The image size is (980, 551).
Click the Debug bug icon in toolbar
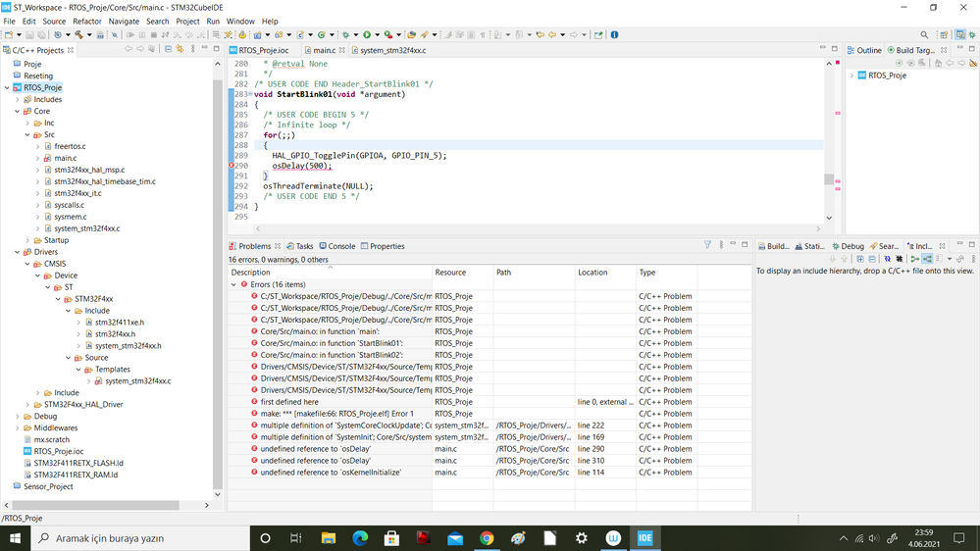tap(345, 34)
